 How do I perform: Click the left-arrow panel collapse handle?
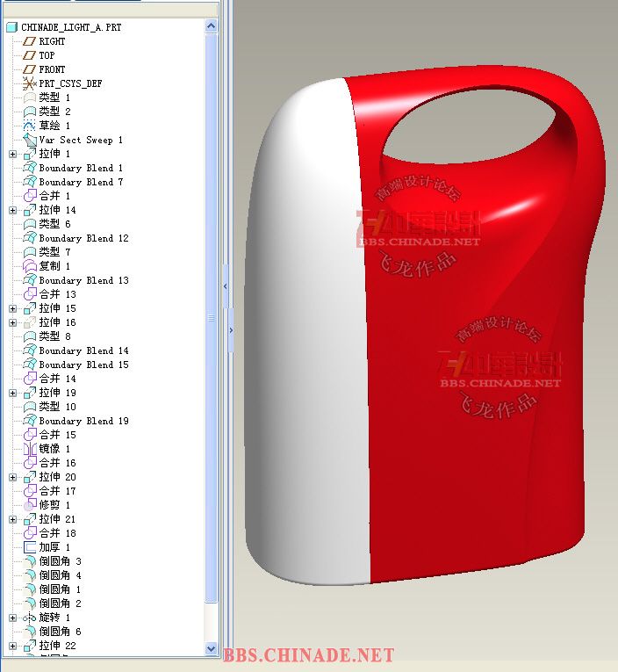[x=226, y=286]
